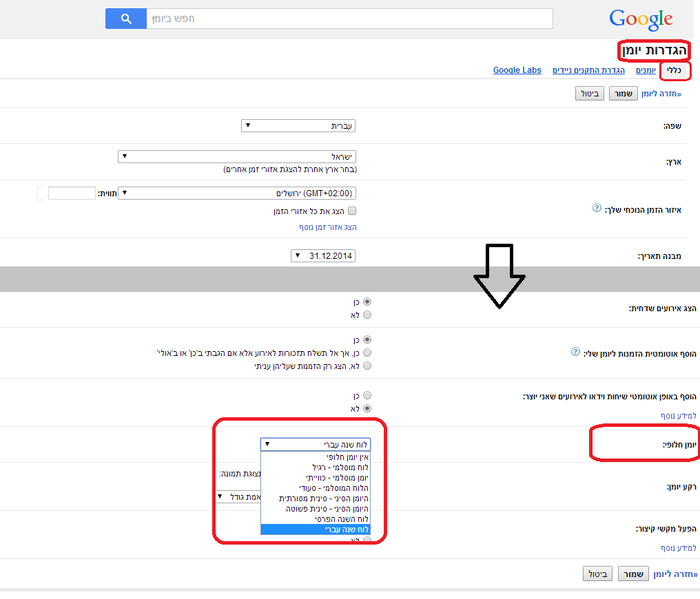Open the background image size dropdown

coord(238,497)
